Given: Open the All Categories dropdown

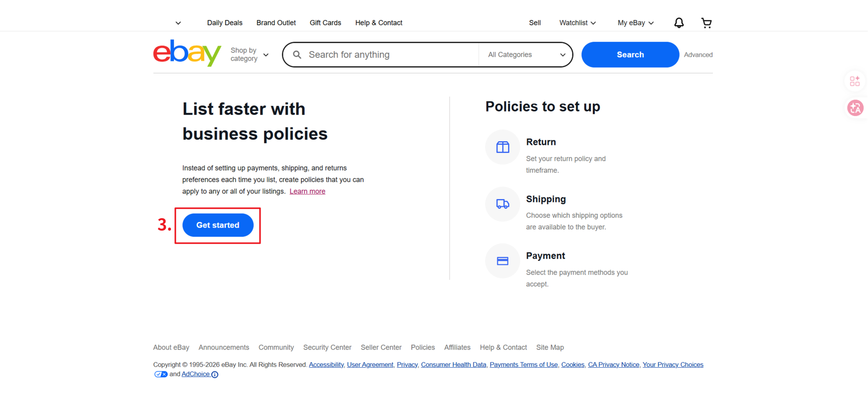Looking at the screenshot, I should click(x=526, y=55).
